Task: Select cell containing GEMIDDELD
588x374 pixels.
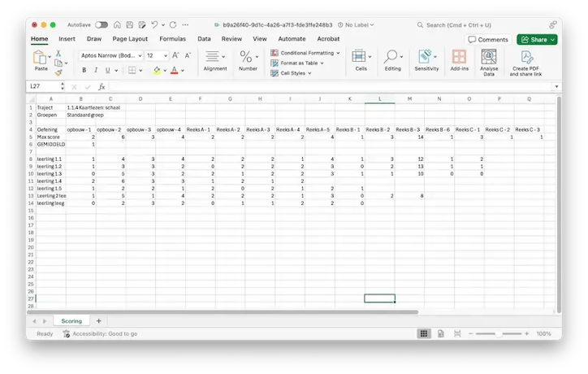Action: click(50, 144)
